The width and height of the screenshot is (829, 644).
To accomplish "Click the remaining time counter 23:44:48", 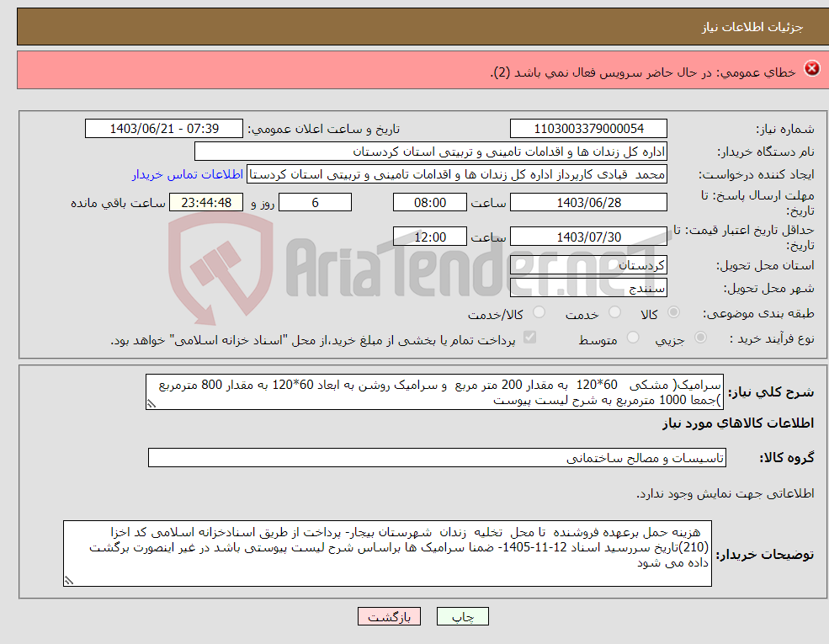I will pyautogui.click(x=206, y=203).
